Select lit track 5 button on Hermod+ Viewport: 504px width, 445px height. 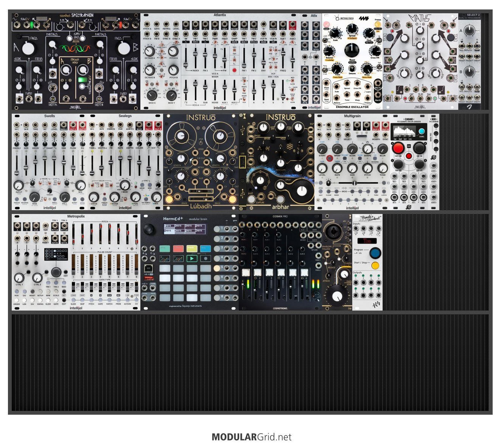coord(217,268)
